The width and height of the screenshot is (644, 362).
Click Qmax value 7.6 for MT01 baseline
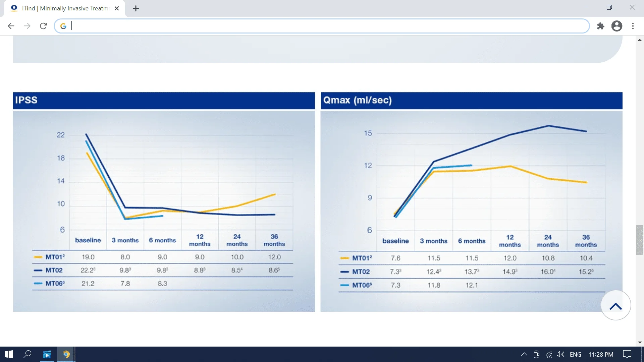(395, 258)
